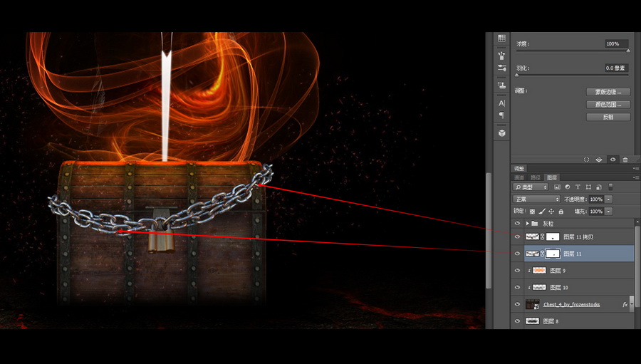Filter layers by type layers (T icon)

pyautogui.click(x=578, y=187)
